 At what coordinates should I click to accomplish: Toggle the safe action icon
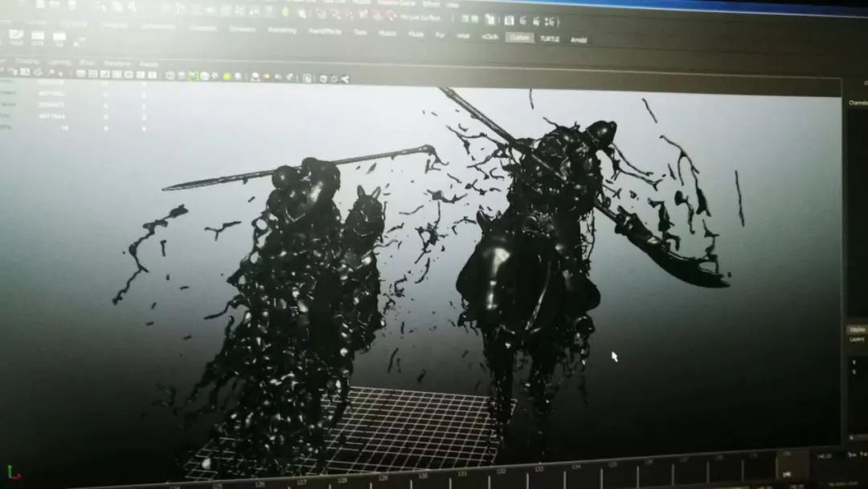point(141,75)
